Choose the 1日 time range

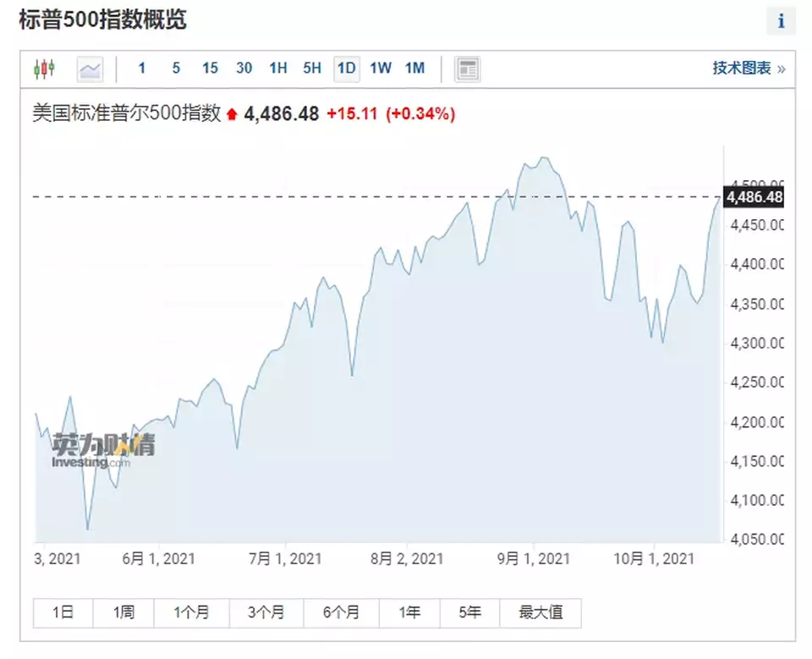(63, 612)
